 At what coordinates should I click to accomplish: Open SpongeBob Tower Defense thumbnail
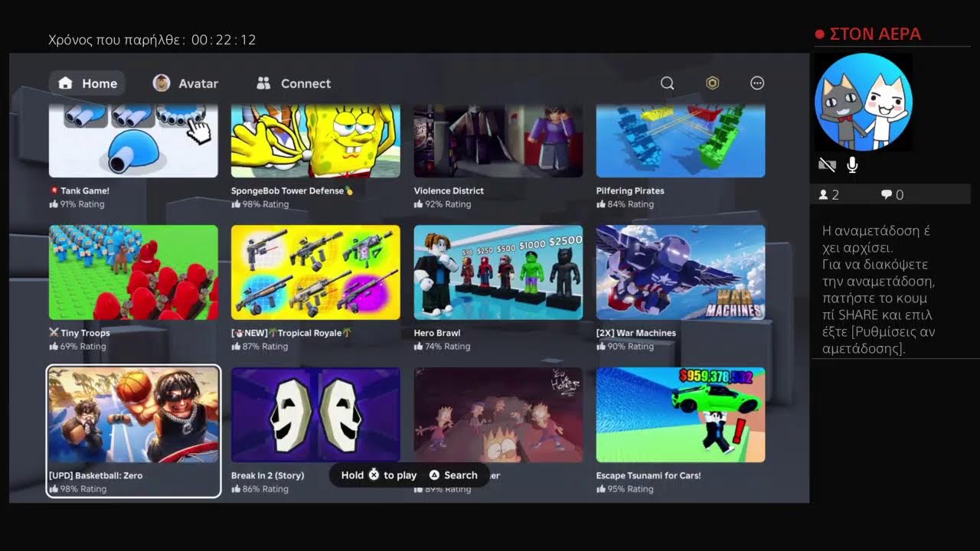click(315, 142)
